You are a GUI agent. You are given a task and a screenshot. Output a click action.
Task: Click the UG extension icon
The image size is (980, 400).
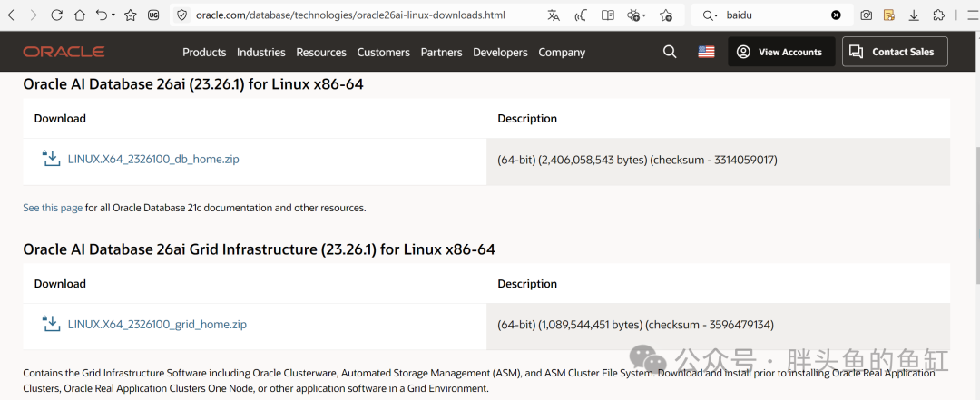153,15
